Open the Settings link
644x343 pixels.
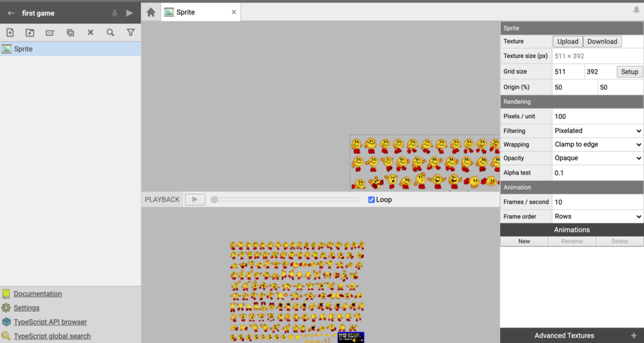pyautogui.click(x=26, y=308)
